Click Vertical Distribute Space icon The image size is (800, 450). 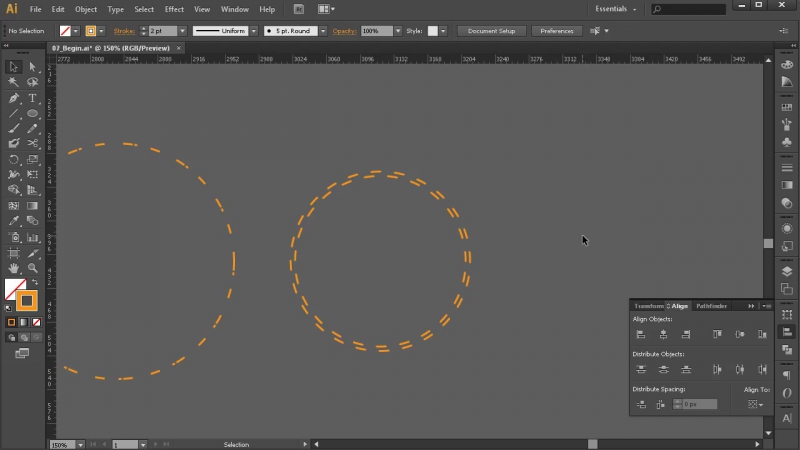pyautogui.click(x=641, y=405)
